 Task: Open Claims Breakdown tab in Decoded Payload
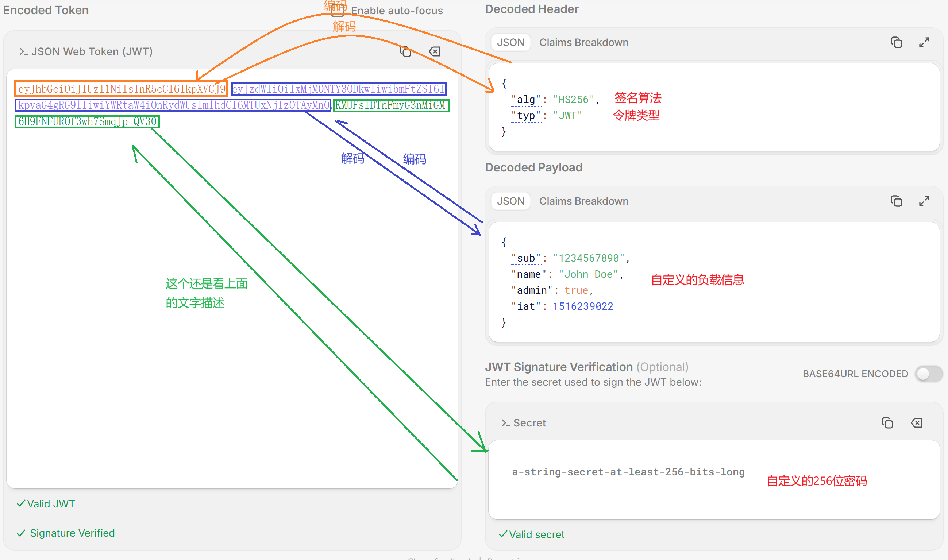pos(583,201)
